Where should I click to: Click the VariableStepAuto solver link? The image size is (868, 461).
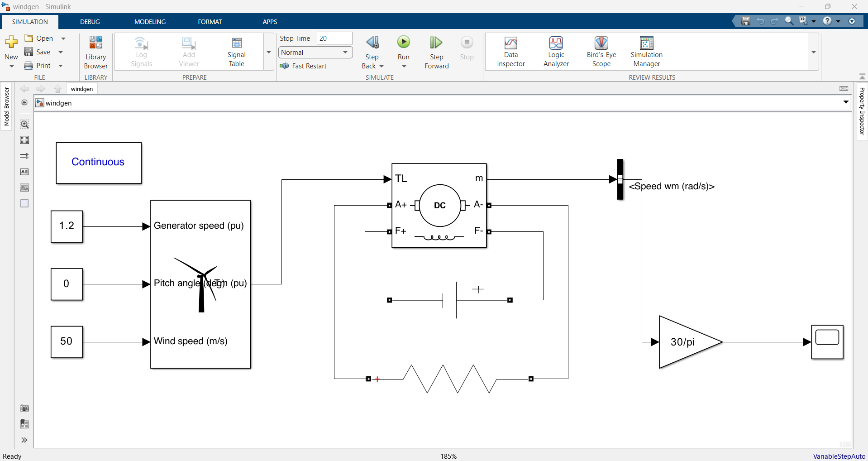coord(839,456)
